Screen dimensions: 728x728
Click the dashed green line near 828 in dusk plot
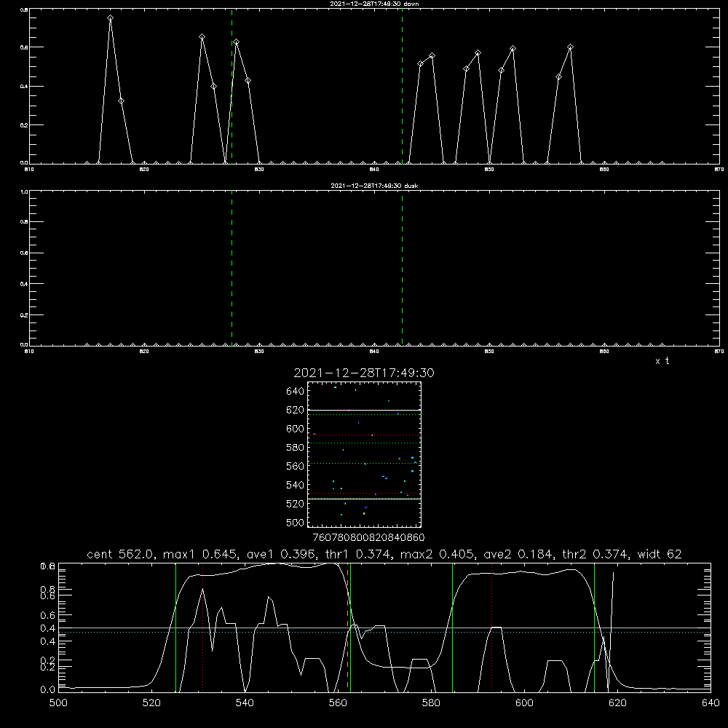(232, 268)
